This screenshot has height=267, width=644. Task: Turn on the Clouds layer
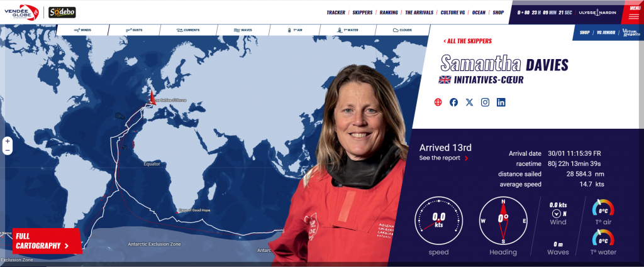tap(402, 30)
